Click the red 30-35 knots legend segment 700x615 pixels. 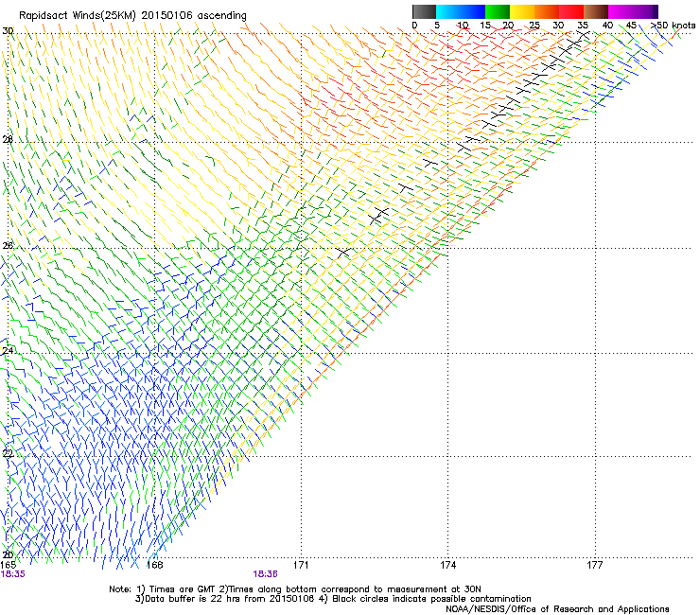pyautogui.click(x=571, y=11)
